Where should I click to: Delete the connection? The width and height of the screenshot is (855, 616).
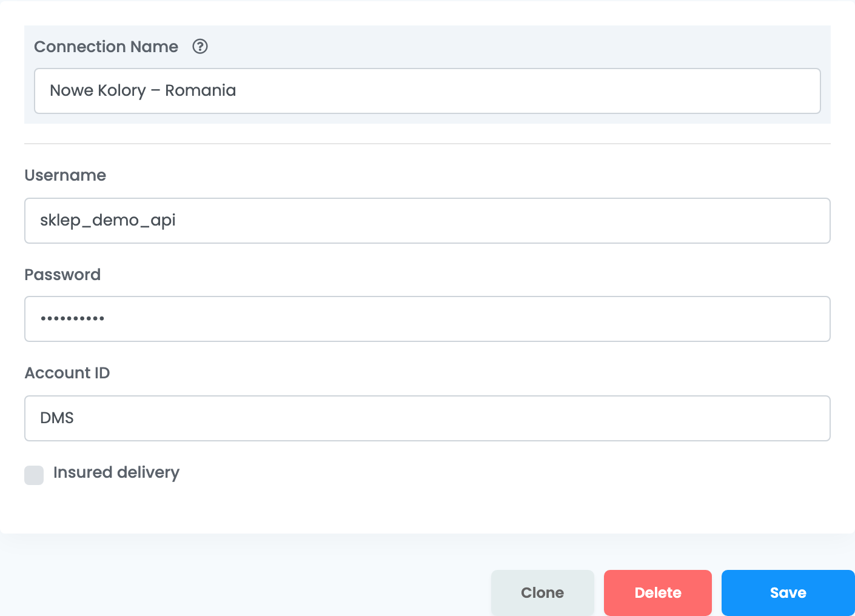[658, 593]
